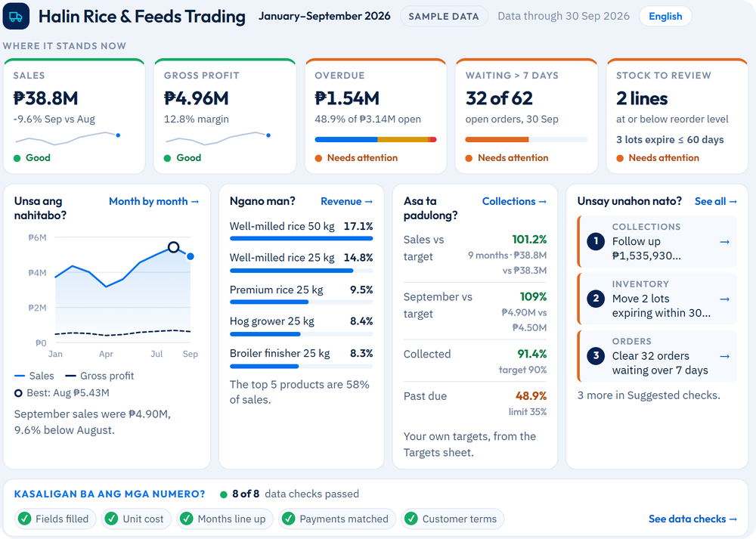Click the 'Data through 30 Sep 2026' text
The width and height of the screenshot is (756, 539).
[x=564, y=16]
